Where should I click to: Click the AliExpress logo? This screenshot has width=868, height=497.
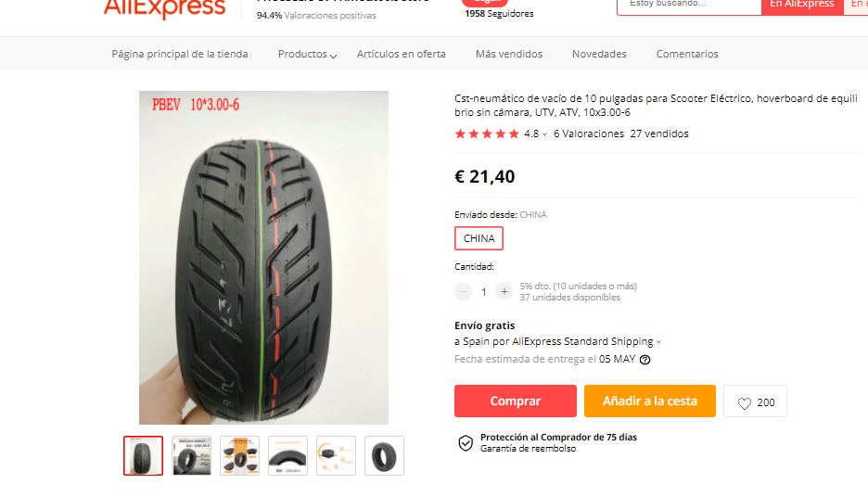[164, 7]
